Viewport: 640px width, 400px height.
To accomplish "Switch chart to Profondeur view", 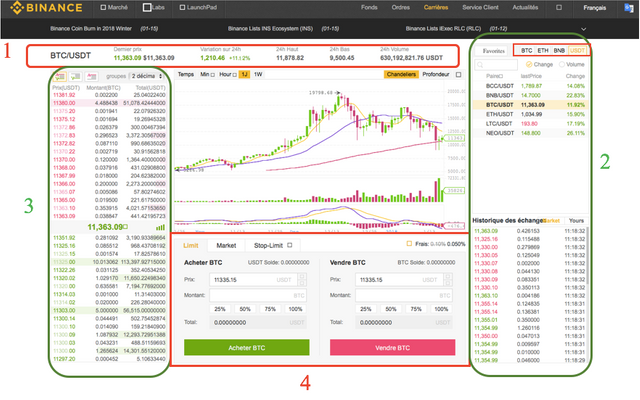I will 436,74.
